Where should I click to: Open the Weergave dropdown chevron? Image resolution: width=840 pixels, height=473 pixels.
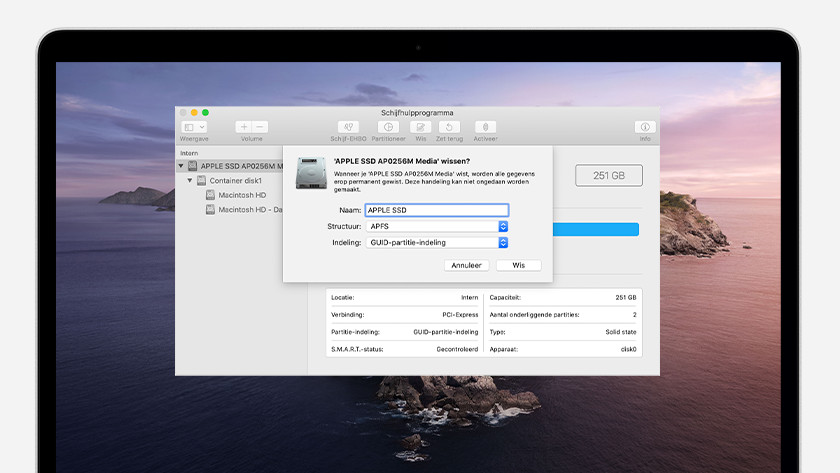click(202, 127)
